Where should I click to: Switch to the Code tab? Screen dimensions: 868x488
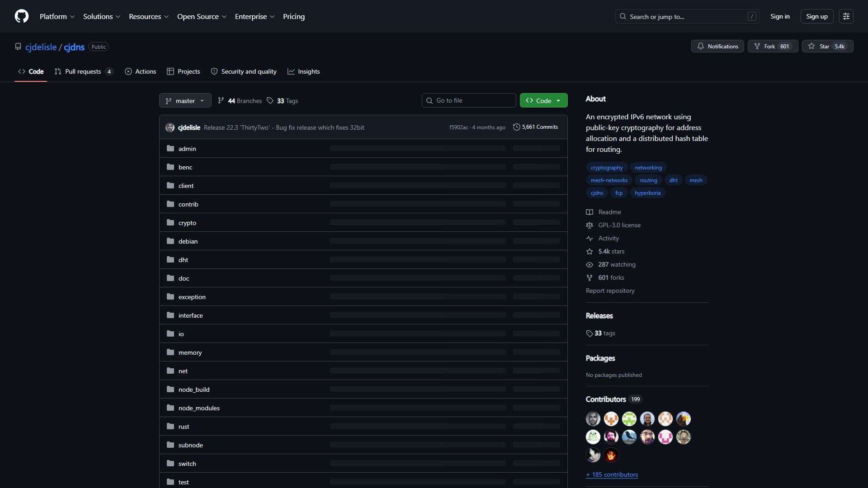click(x=31, y=71)
